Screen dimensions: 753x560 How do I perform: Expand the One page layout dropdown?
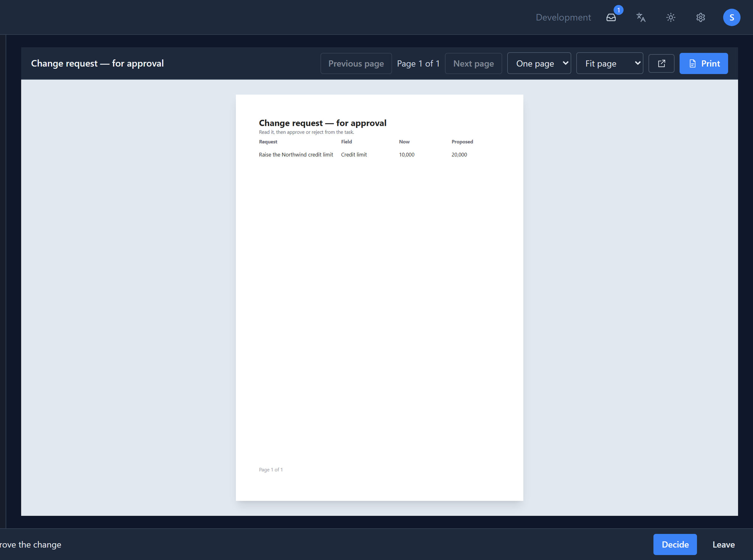(x=539, y=63)
